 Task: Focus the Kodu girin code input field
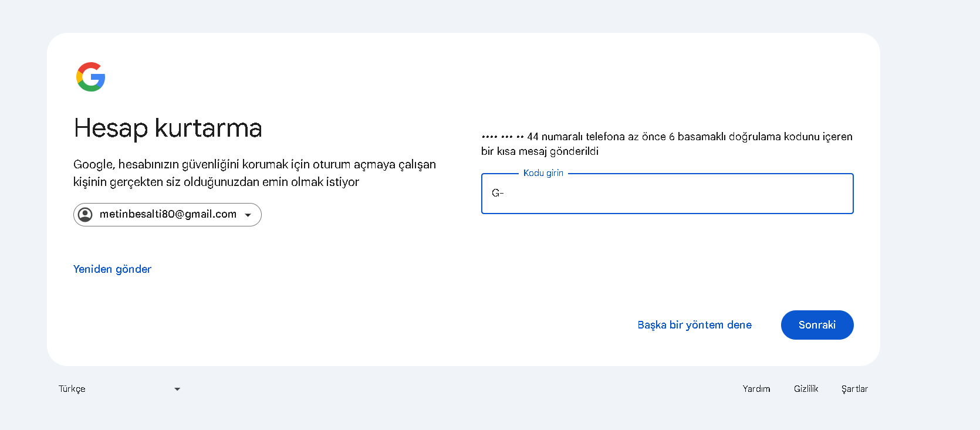[667, 194]
